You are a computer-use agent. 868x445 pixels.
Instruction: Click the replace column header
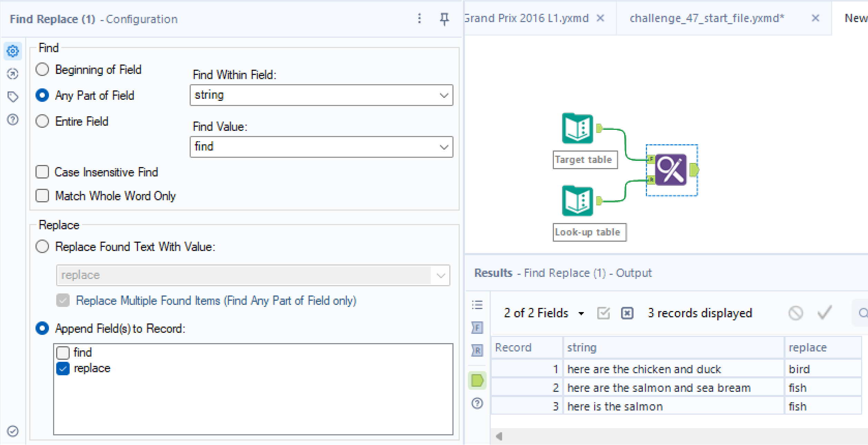[x=808, y=348]
